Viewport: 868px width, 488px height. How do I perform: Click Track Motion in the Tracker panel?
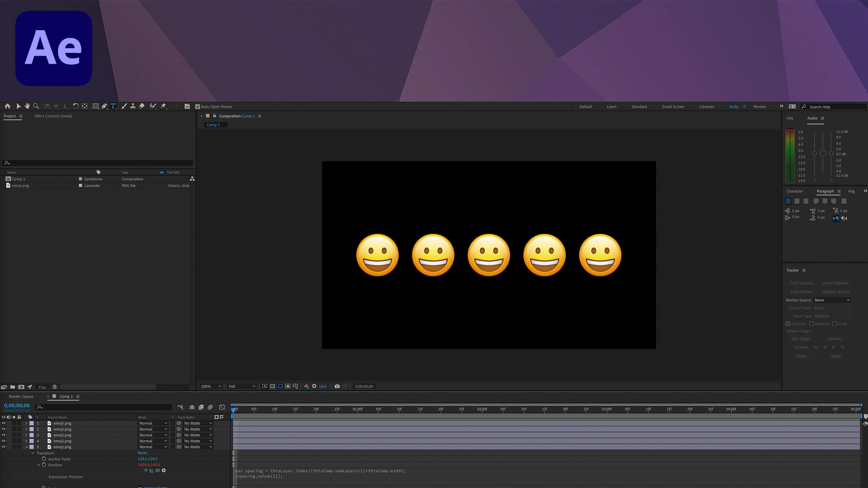[801, 291]
